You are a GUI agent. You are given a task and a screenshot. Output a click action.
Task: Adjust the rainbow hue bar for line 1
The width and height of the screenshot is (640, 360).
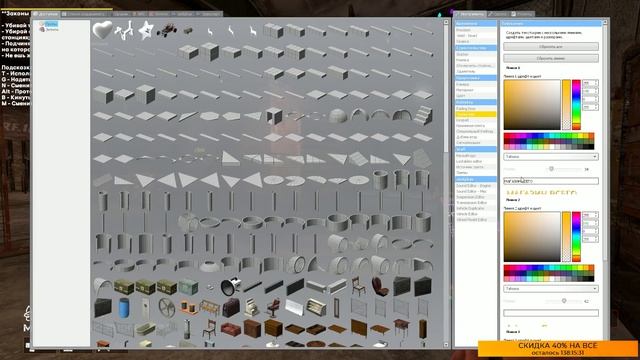point(576,105)
